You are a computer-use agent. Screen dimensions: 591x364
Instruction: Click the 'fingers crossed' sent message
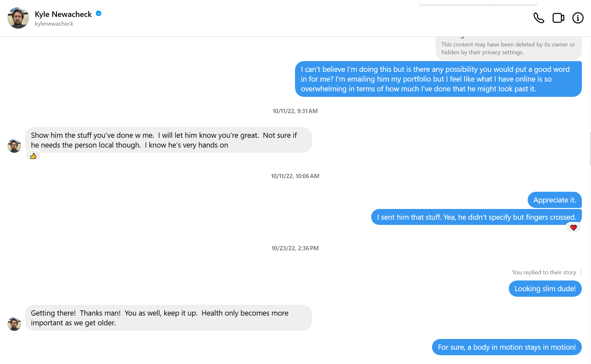point(476,217)
